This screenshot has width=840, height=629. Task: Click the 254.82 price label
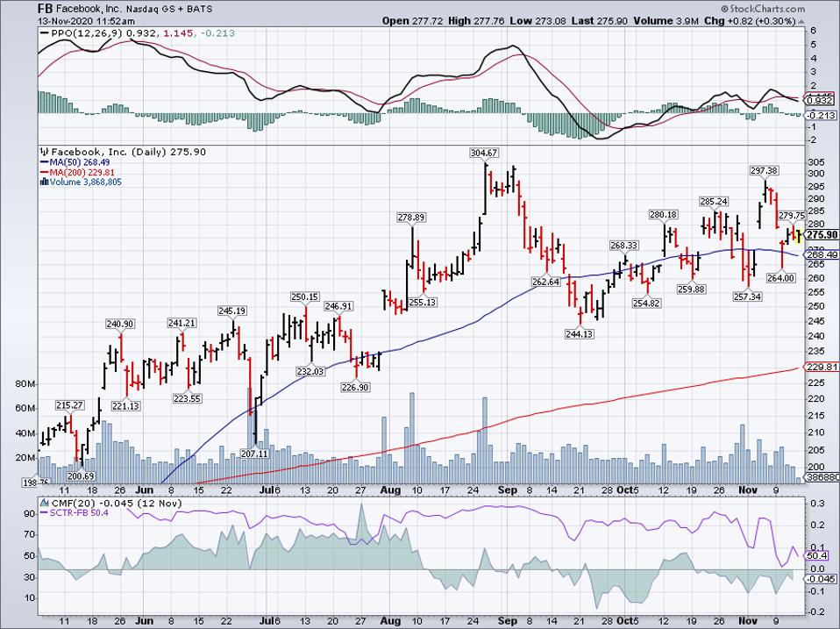pyautogui.click(x=646, y=304)
